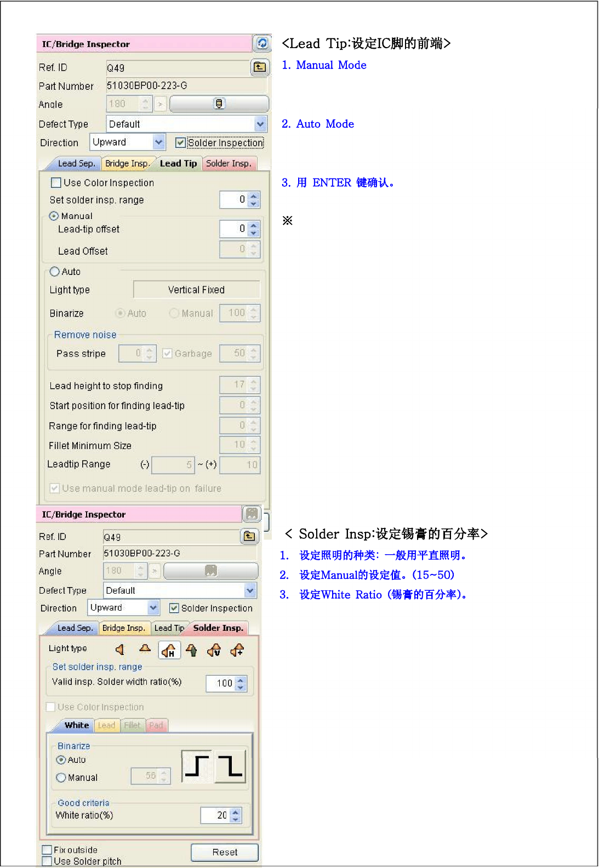Toggle the Garbage checkbox

coord(167,353)
